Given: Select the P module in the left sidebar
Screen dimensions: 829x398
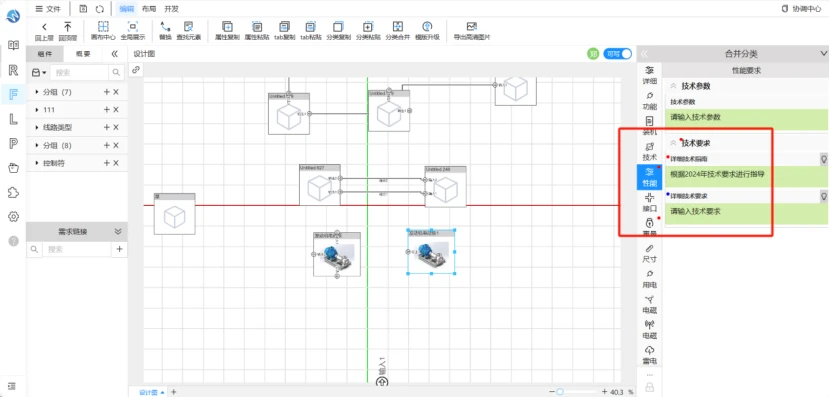Looking at the screenshot, I should coord(14,144).
